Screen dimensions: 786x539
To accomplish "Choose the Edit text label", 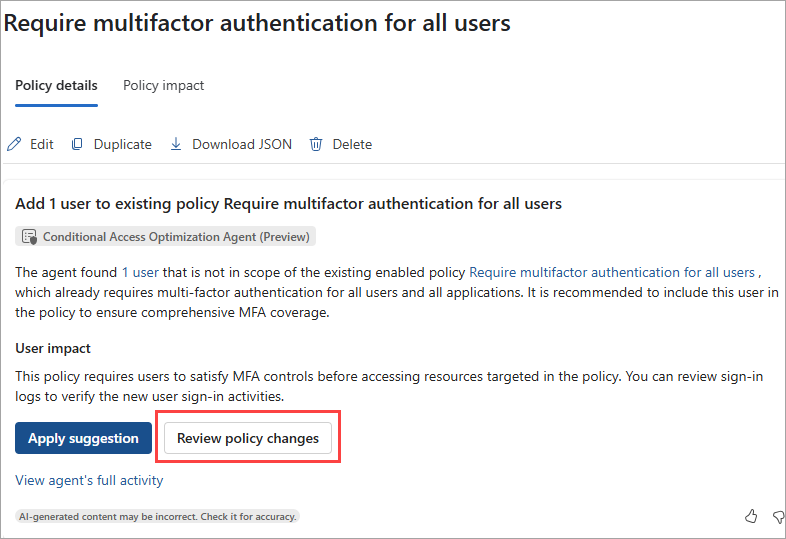I will 42,144.
